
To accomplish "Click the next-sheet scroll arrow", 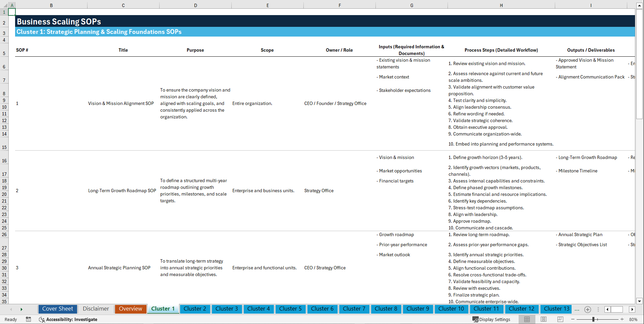I will click(21, 309).
